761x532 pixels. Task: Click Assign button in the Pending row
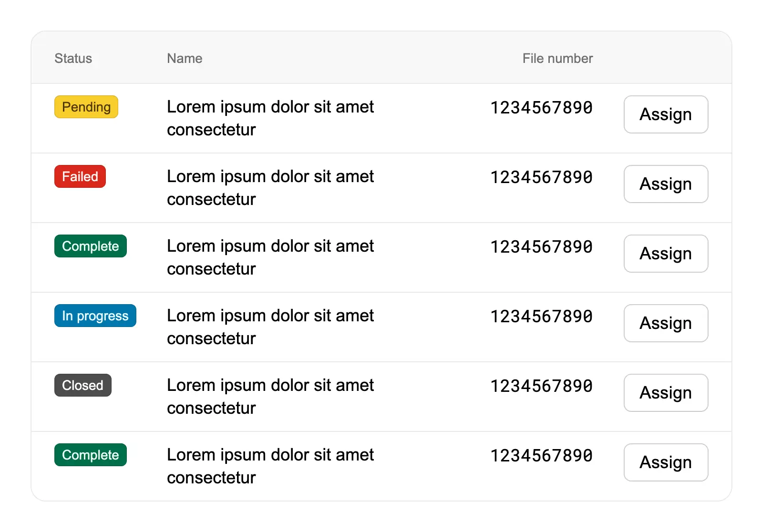(x=665, y=114)
